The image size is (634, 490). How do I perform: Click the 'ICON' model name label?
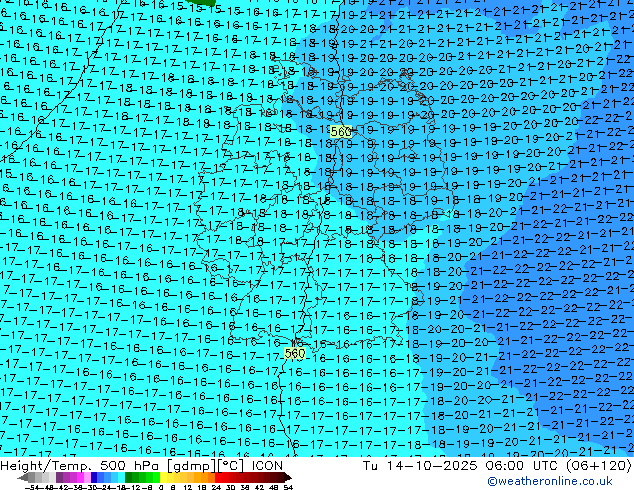tap(267, 466)
